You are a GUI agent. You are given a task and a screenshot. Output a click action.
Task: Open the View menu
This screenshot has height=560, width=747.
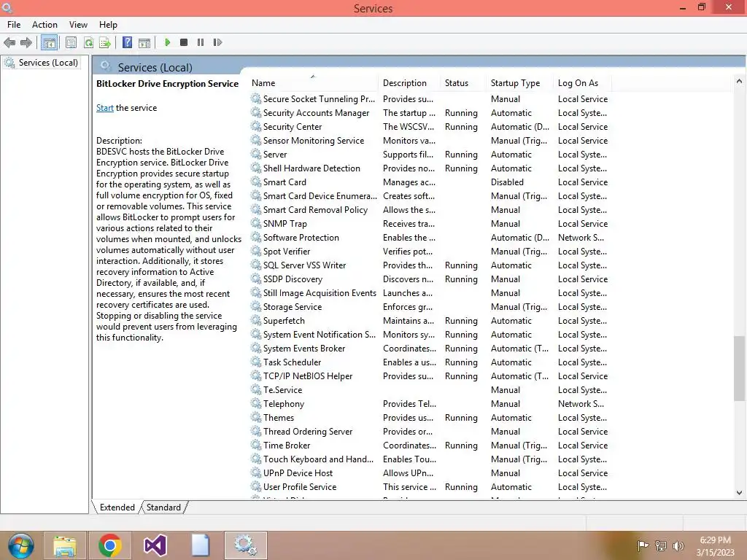[78, 25]
